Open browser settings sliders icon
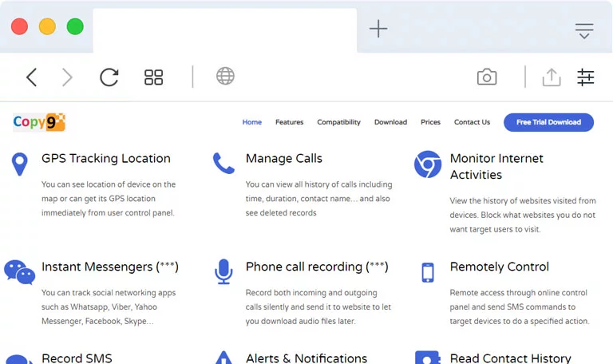613x364 pixels. [586, 77]
